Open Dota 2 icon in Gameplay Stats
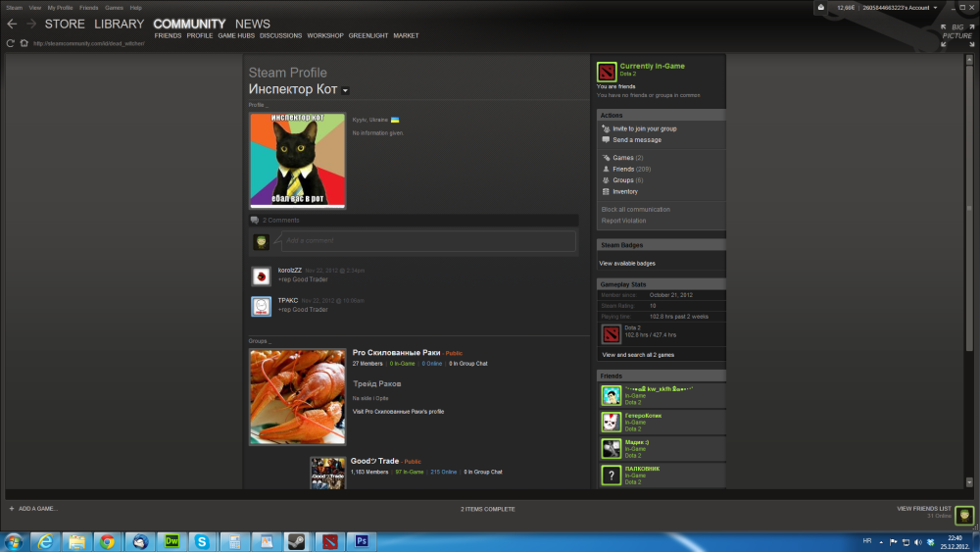Screen dimensions: 980x552 tap(611, 333)
